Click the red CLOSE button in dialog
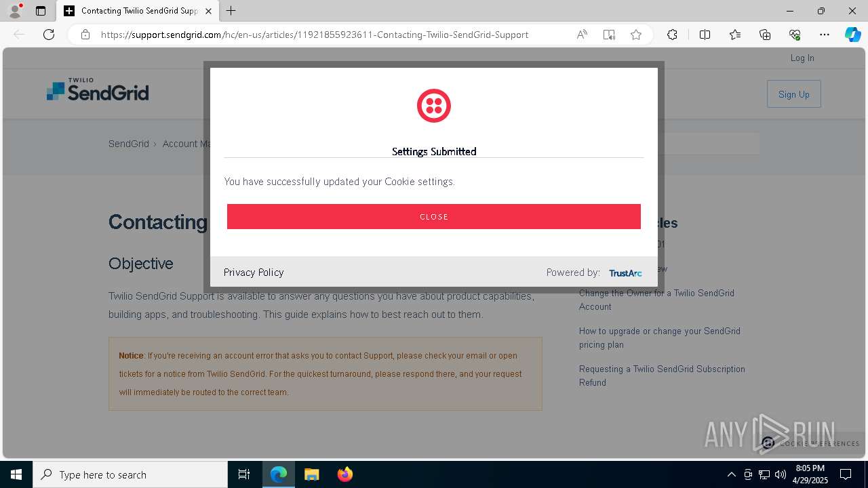Screen dimensions: 868x488 pyautogui.click(x=434, y=216)
